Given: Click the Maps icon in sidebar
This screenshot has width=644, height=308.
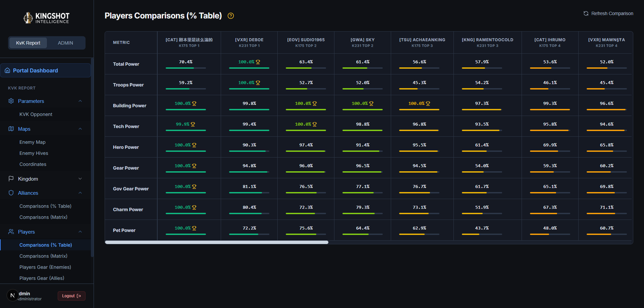Looking at the screenshot, I should pyautogui.click(x=11, y=129).
